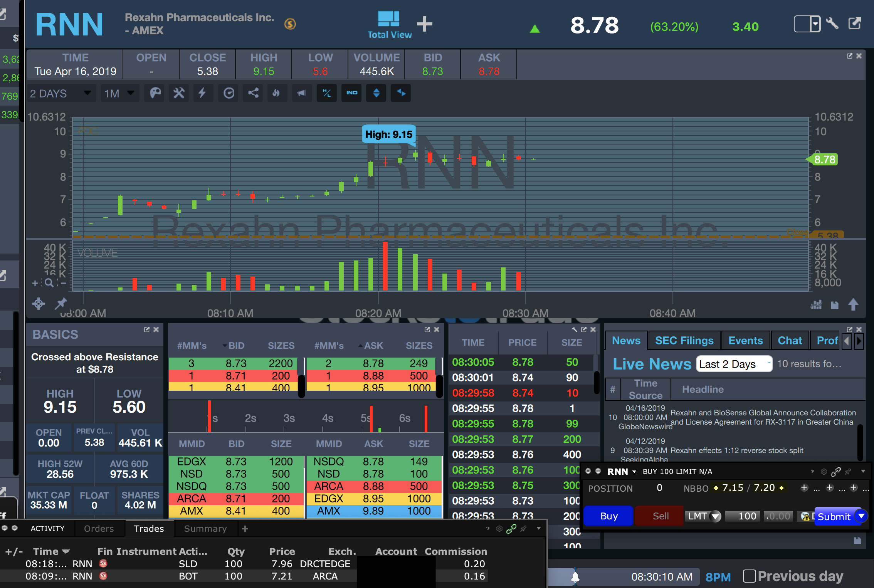Click the Sell button
Image resolution: width=874 pixels, height=588 pixels.
coord(660,516)
